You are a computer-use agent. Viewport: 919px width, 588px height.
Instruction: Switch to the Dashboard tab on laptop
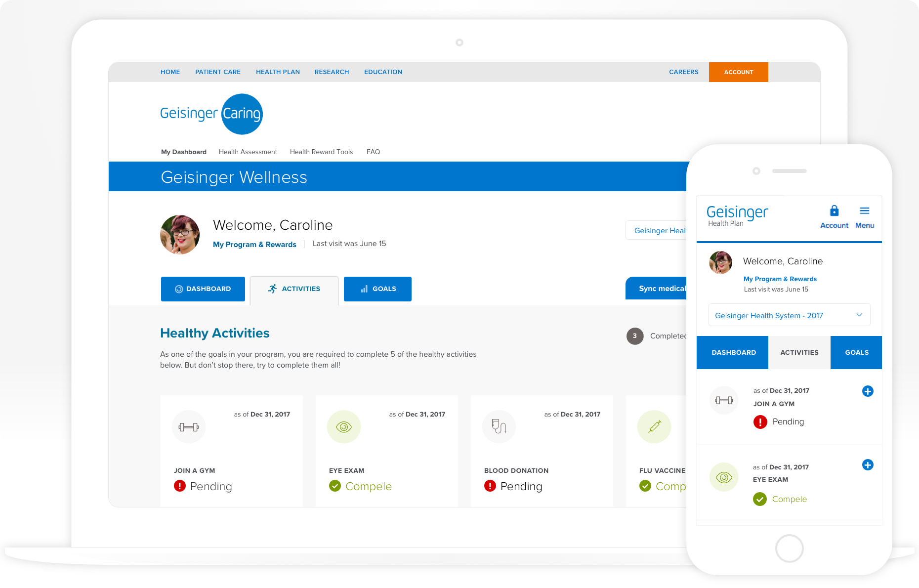(x=203, y=289)
